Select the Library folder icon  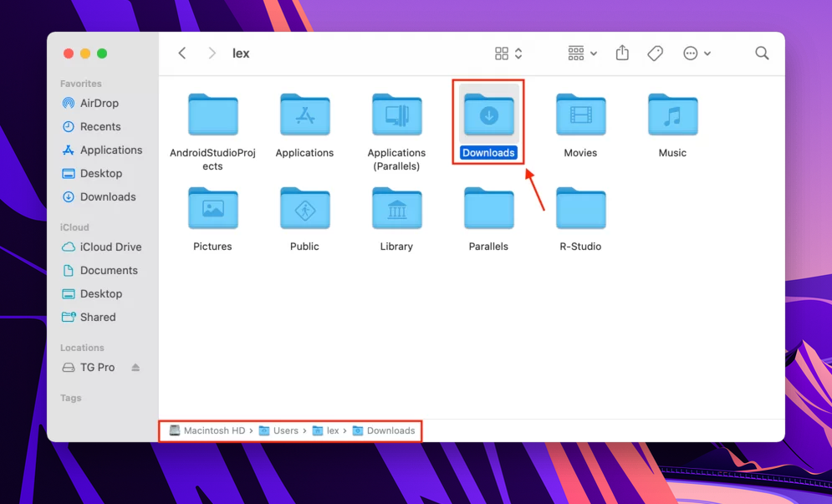396,208
